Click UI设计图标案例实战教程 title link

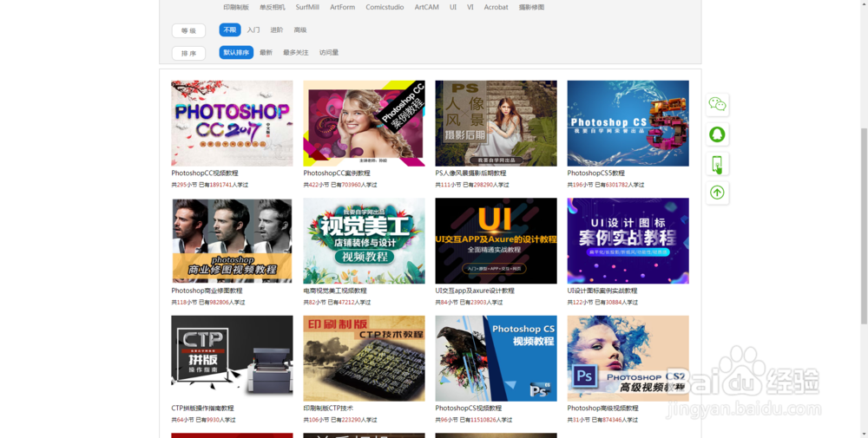602,291
